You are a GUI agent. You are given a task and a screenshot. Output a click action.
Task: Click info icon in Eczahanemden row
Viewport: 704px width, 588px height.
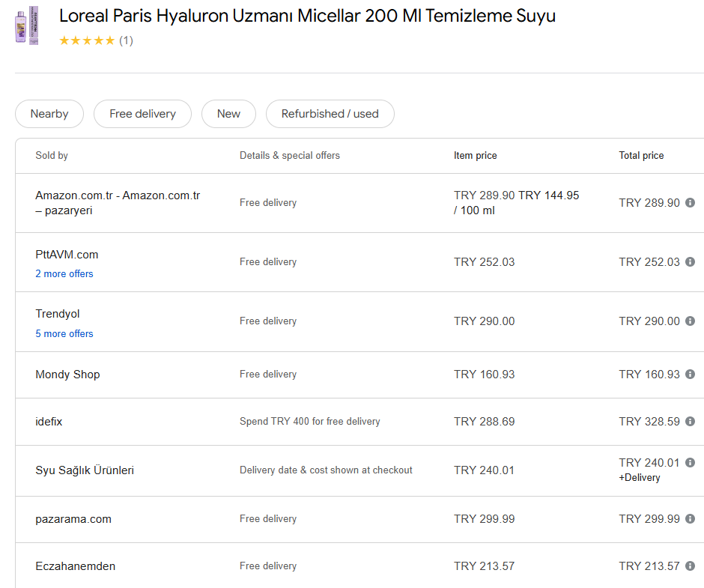690,566
